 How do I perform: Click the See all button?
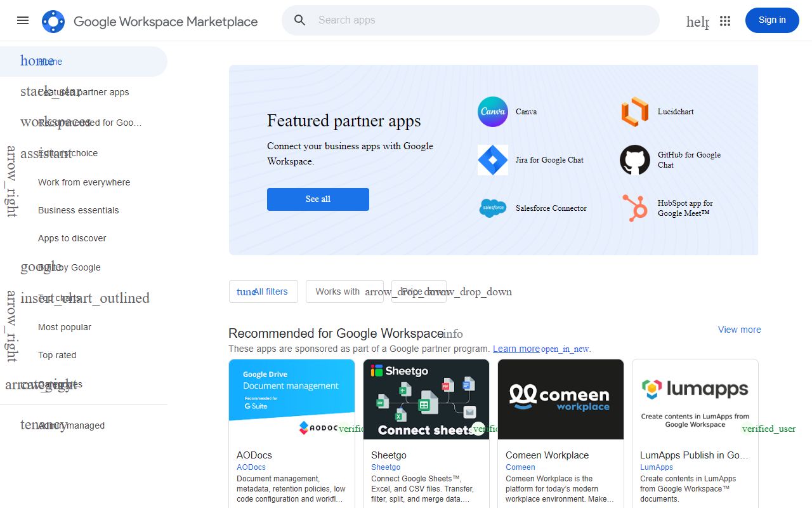pos(318,199)
